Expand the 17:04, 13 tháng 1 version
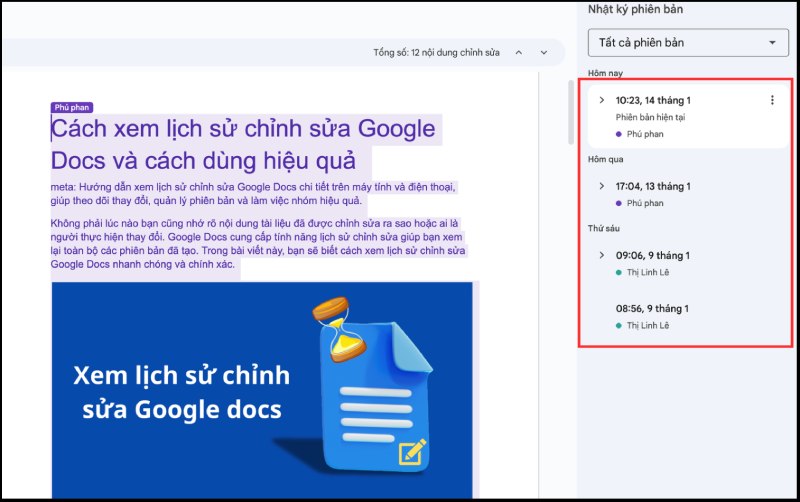This screenshot has width=800, height=502. pyautogui.click(x=602, y=186)
